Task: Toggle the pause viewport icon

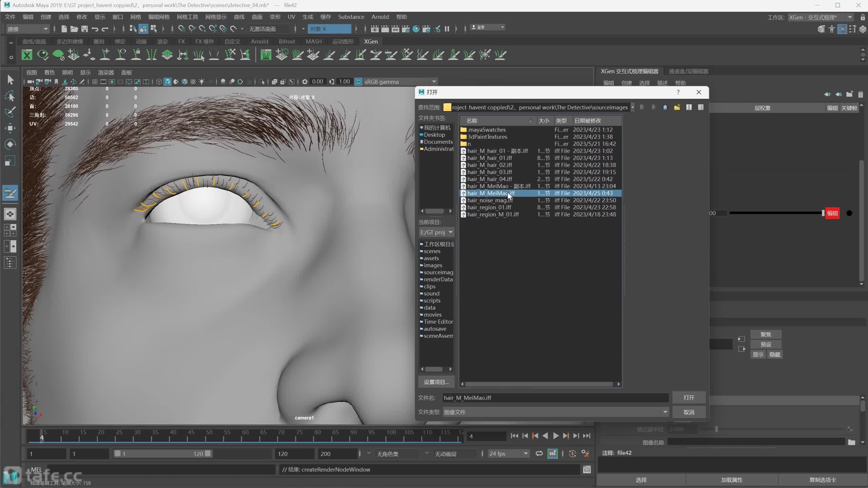Action: [447, 29]
